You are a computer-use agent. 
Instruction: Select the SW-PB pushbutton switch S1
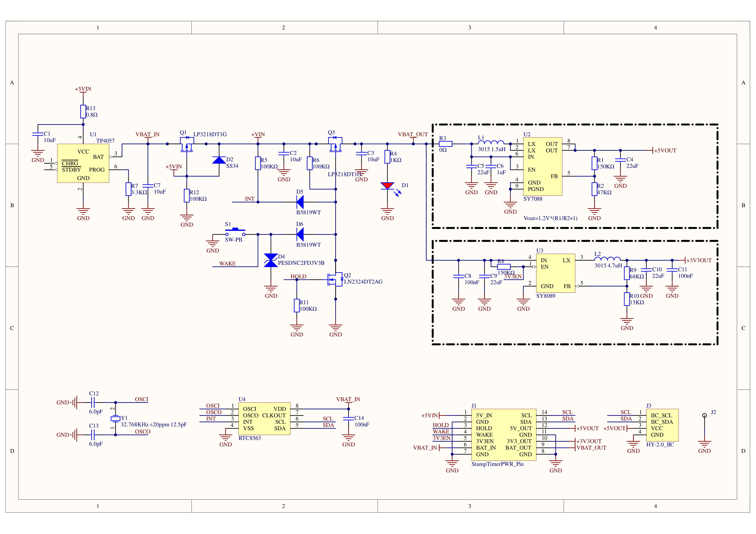tap(235, 232)
